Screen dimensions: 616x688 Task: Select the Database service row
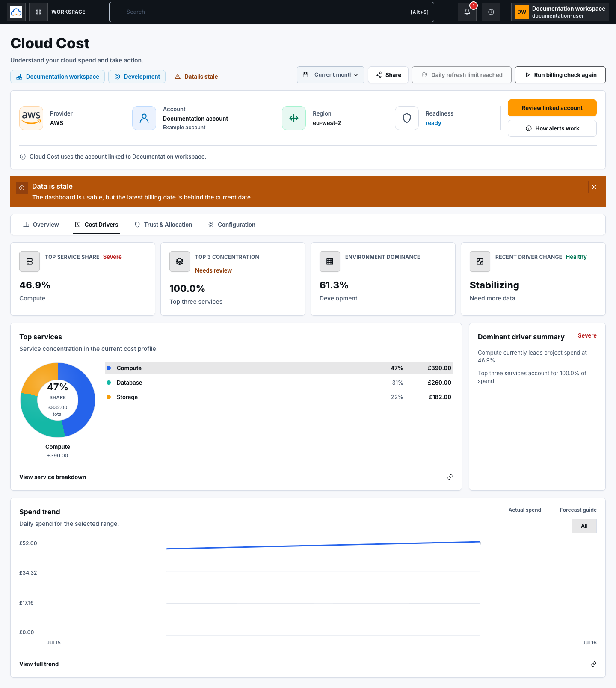click(279, 383)
